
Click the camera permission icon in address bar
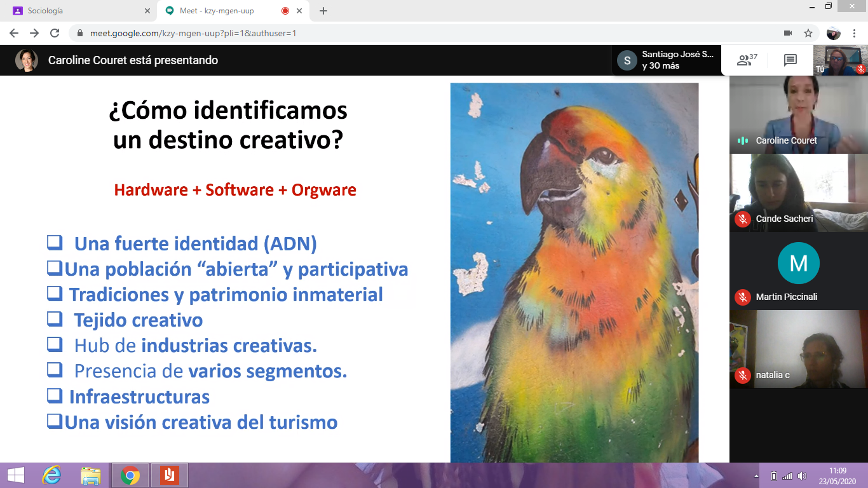pyautogui.click(x=788, y=33)
